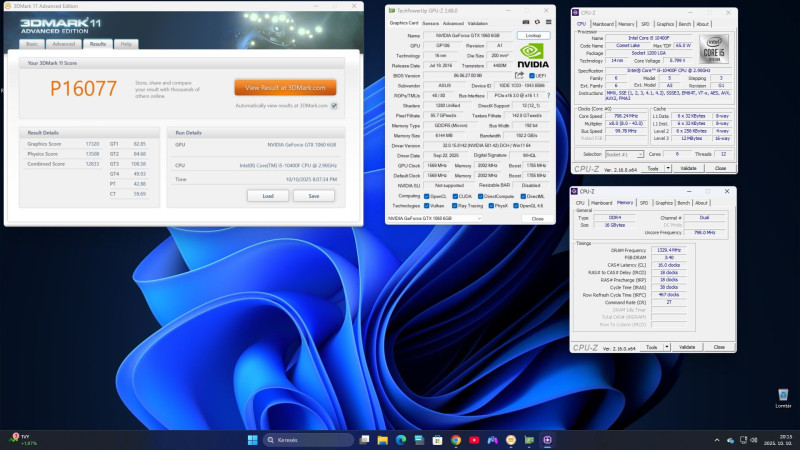800x450 pixels.
Task: Open Chrome from the taskbar
Action: click(455, 439)
